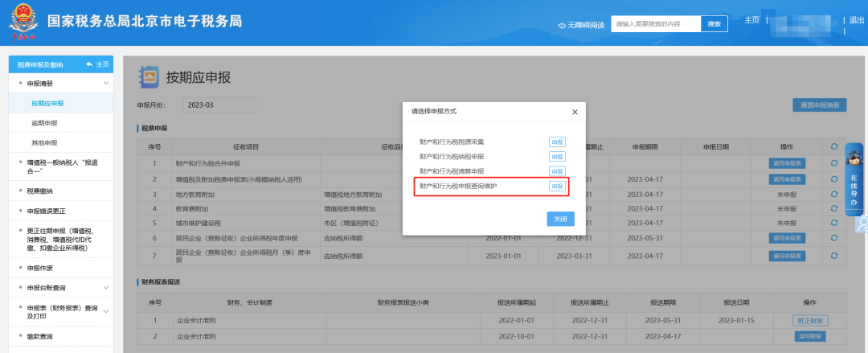Refresh the 企业所得税年度申报 row
This screenshot has height=353, width=868.
pos(834,238)
